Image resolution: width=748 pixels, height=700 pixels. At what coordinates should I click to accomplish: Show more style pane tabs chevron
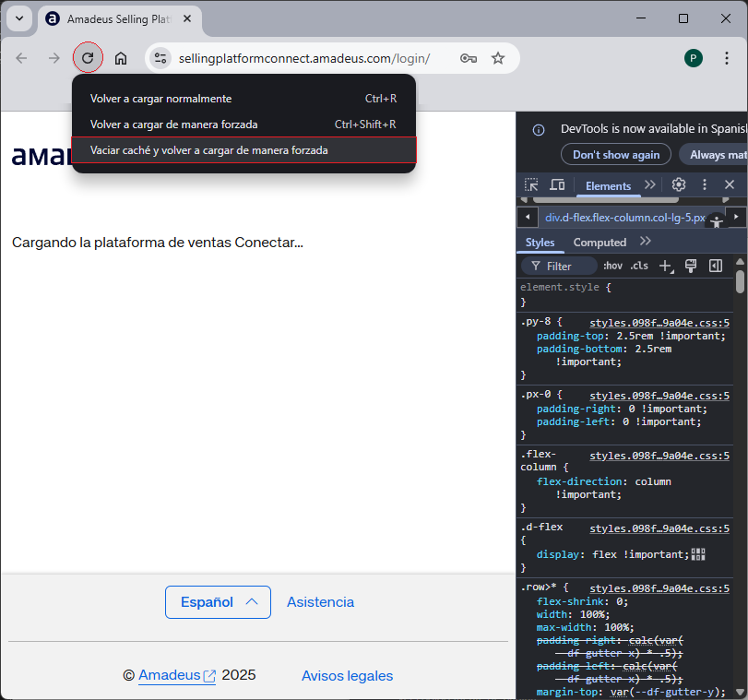(646, 241)
